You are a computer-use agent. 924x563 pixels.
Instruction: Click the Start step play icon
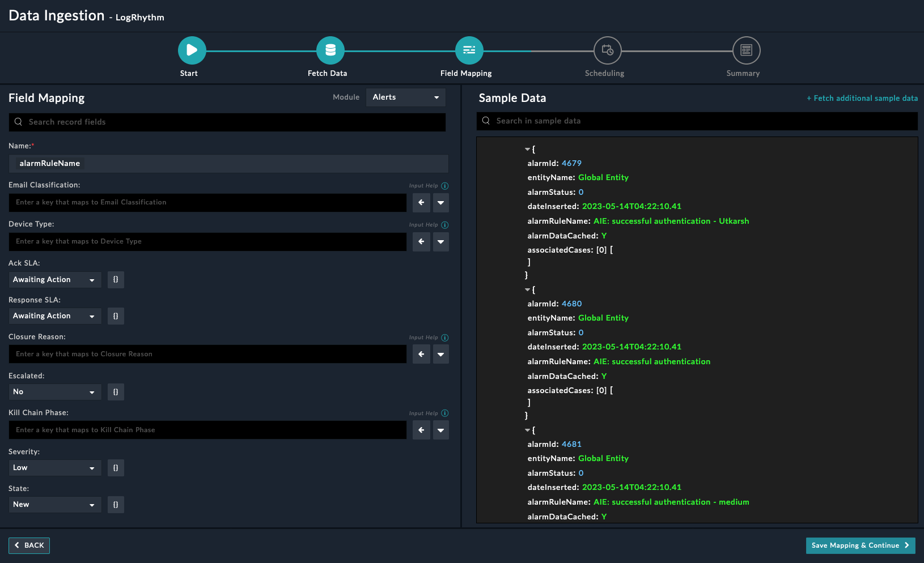(192, 50)
